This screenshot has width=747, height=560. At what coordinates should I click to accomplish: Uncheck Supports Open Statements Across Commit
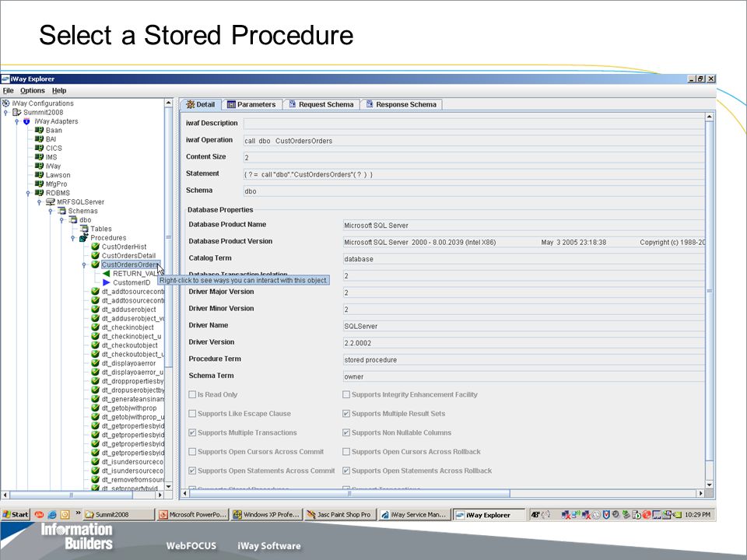pos(192,471)
